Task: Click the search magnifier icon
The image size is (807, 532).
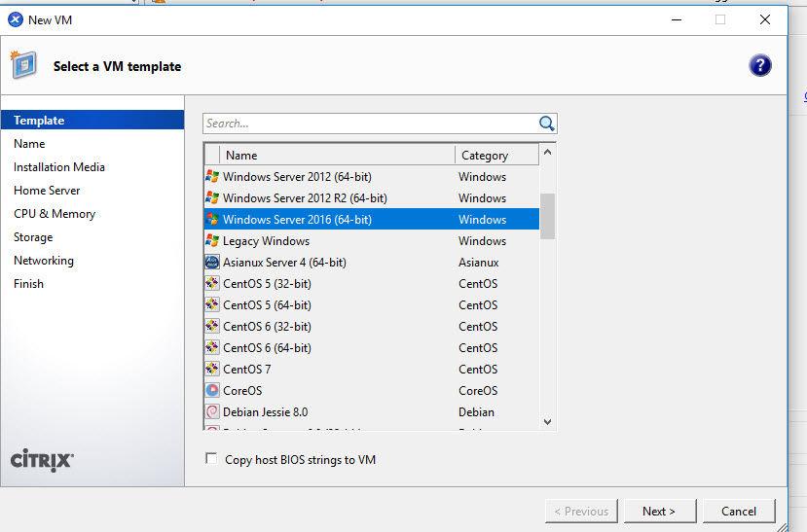Action: pyautogui.click(x=546, y=124)
